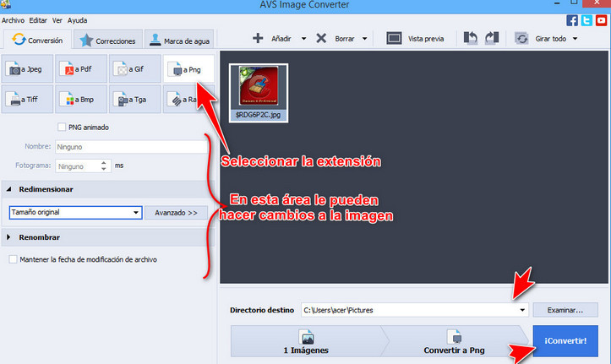Viewport: 611px width, 364px height.
Task: Select the $RDG6P2C.jpg image thumbnail
Action: click(259, 91)
